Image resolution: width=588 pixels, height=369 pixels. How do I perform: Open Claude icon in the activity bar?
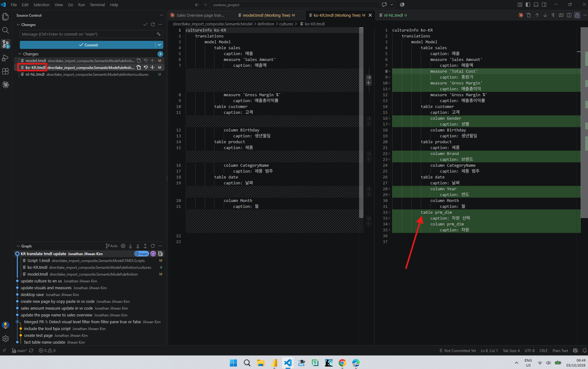click(x=6, y=85)
